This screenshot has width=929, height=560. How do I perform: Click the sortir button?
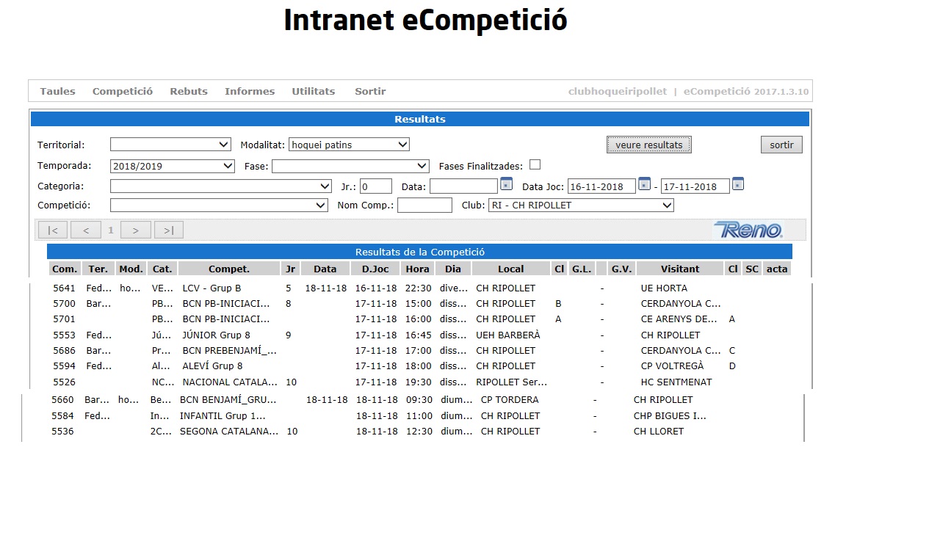[781, 145]
